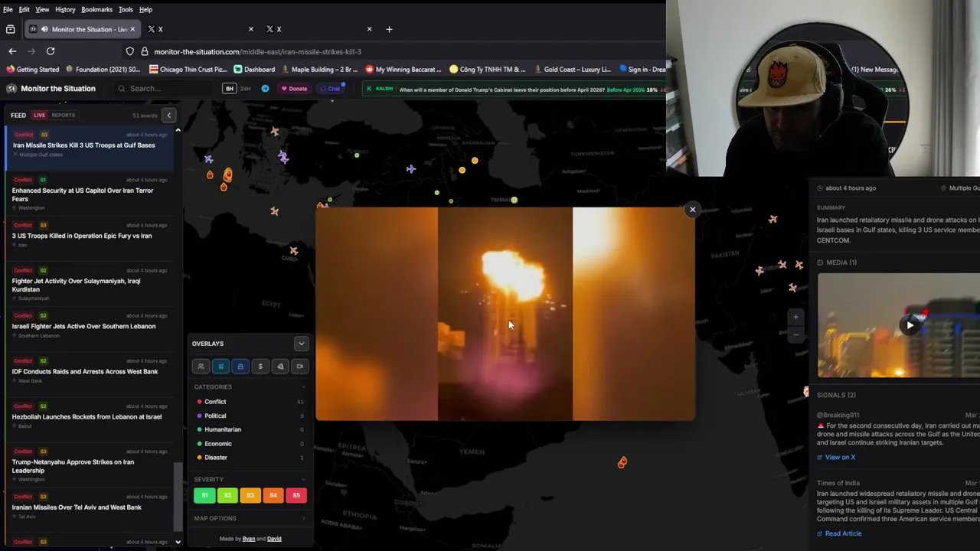Expand Map Options section
980x551 pixels.
(x=303, y=518)
